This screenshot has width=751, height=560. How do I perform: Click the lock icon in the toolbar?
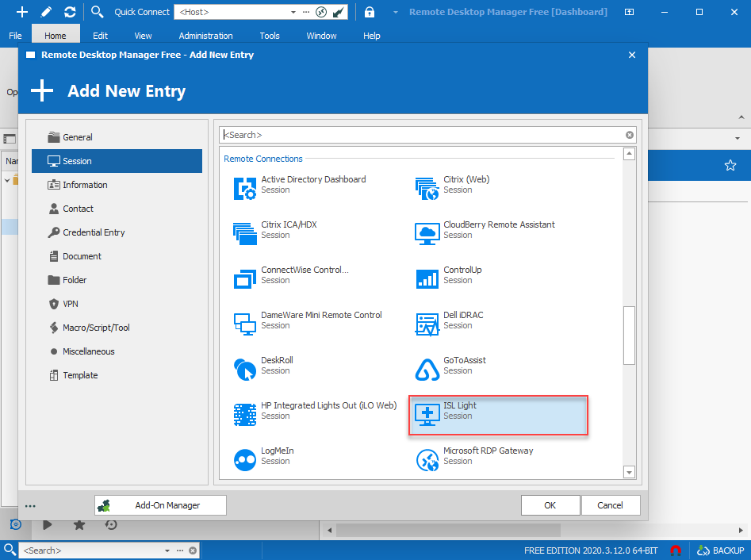pyautogui.click(x=370, y=11)
